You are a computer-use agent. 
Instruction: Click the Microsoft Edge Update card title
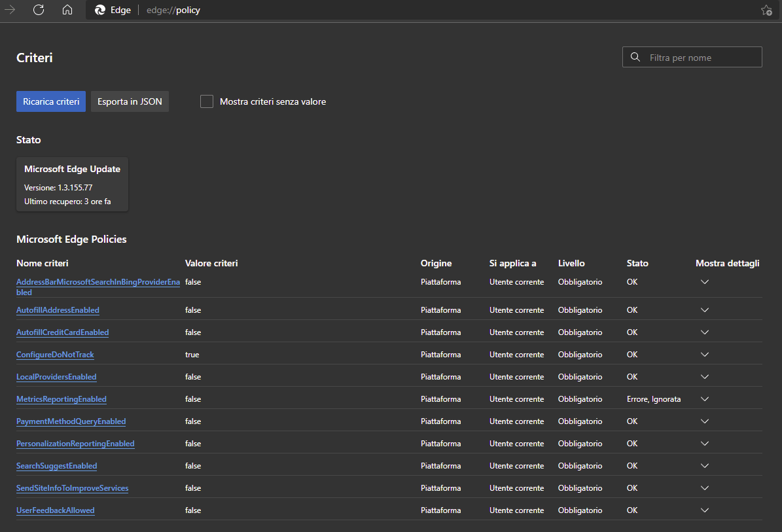[x=73, y=169]
